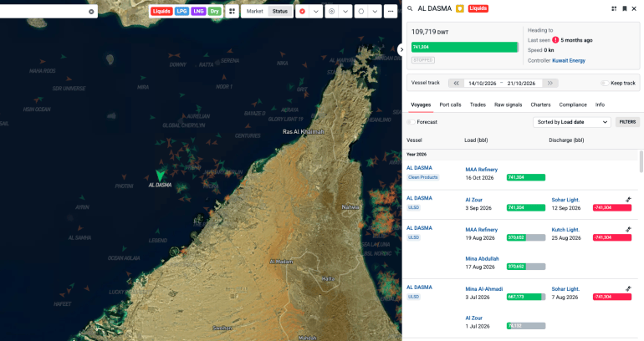Switch to the Trades tab
The width and height of the screenshot is (644, 341).
click(478, 104)
